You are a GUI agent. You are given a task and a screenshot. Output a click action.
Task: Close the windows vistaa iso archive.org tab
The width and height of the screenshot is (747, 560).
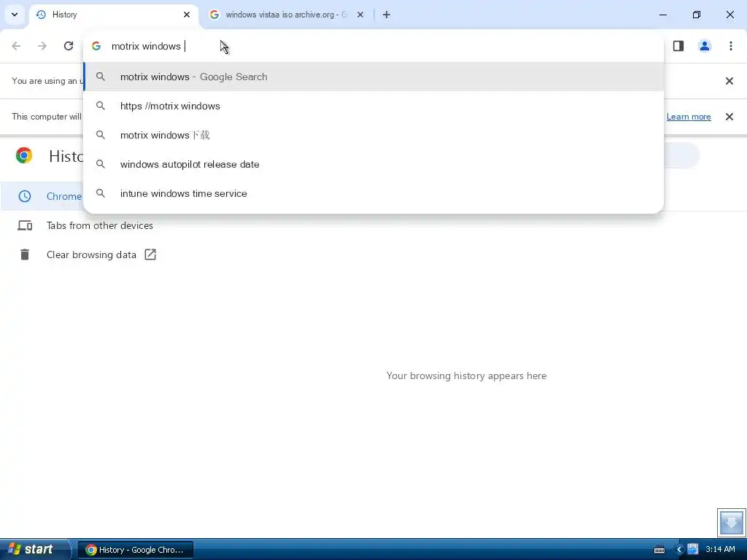[x=360, y=15]
